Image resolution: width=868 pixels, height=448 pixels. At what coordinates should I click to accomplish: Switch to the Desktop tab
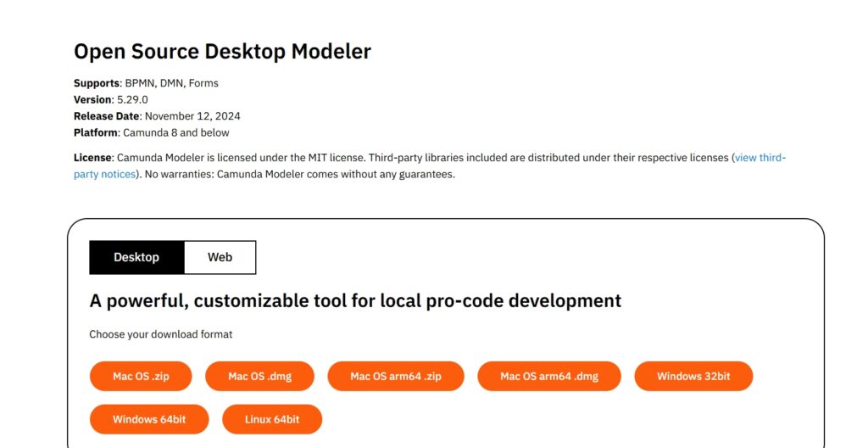pyautogui.click(x=136, y=257)
